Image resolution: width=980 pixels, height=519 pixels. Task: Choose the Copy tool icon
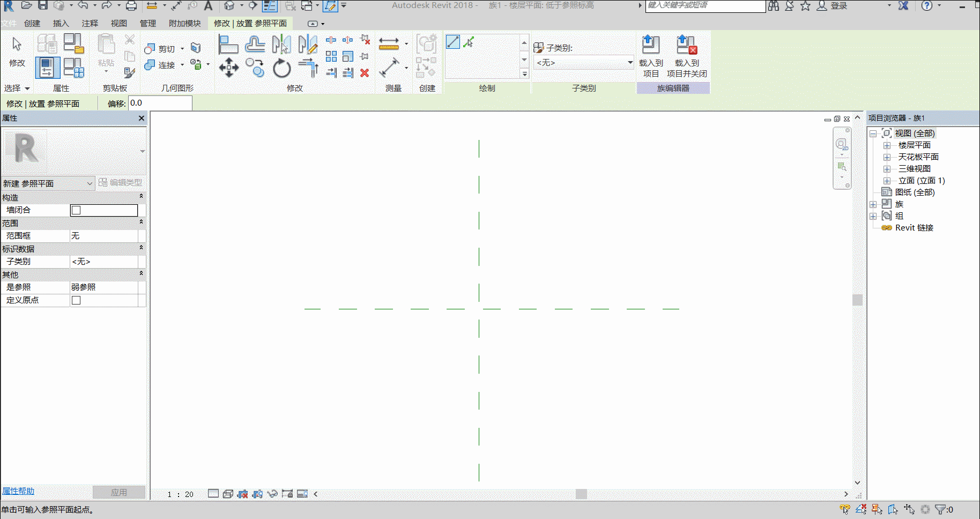(x=255, y=68)
